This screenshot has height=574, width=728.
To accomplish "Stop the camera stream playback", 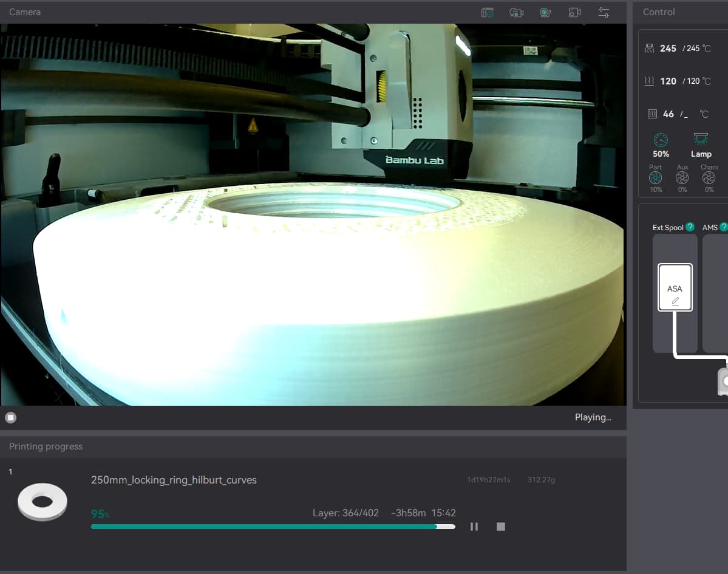I will point(11,417).
